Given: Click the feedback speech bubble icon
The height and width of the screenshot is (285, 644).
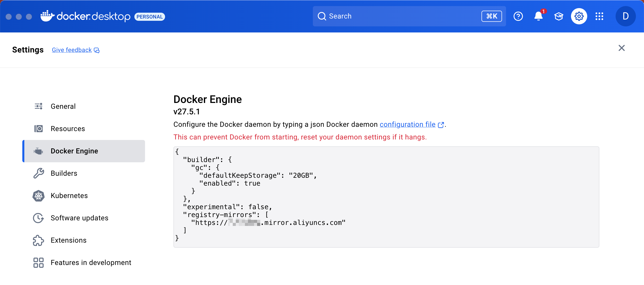Looking at the screenshot, I should 97,50.
